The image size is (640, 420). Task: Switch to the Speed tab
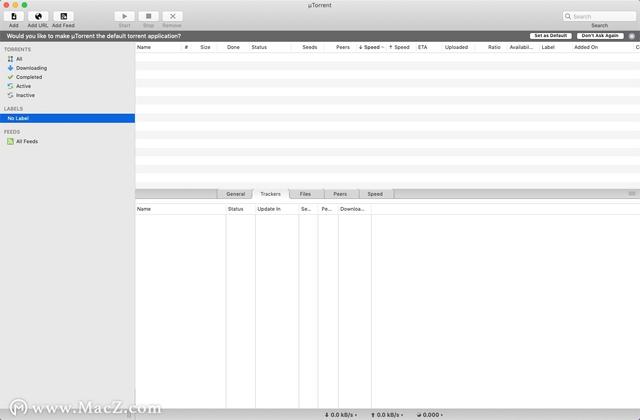tap(375, 194)
